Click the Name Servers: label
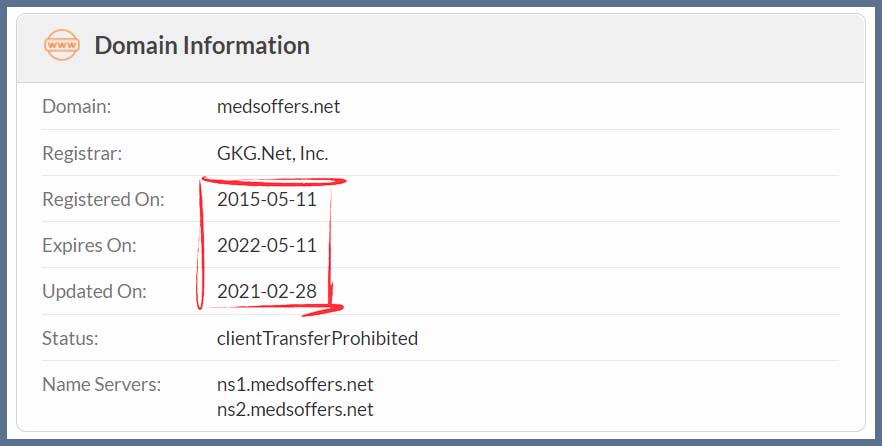Image resolution: width=882 pixels, height=446 pixels. tap(102, 384)
